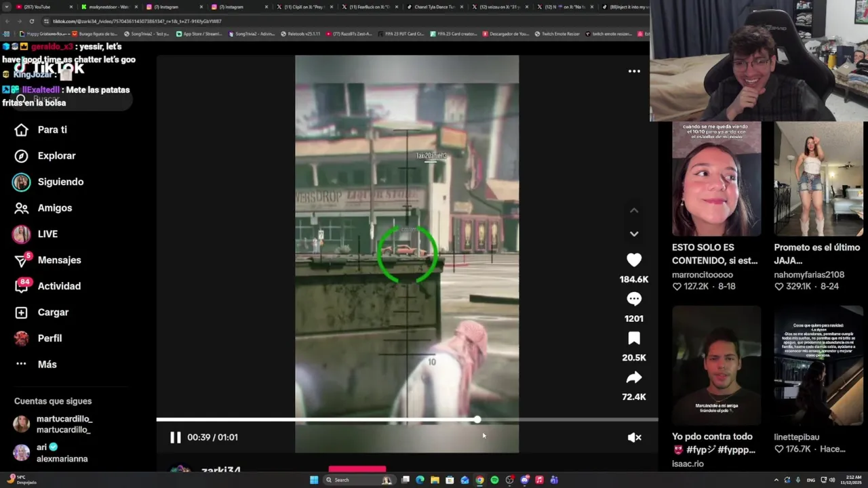
Task: Go to next video with down chevron
Action: tap(634, 234)
